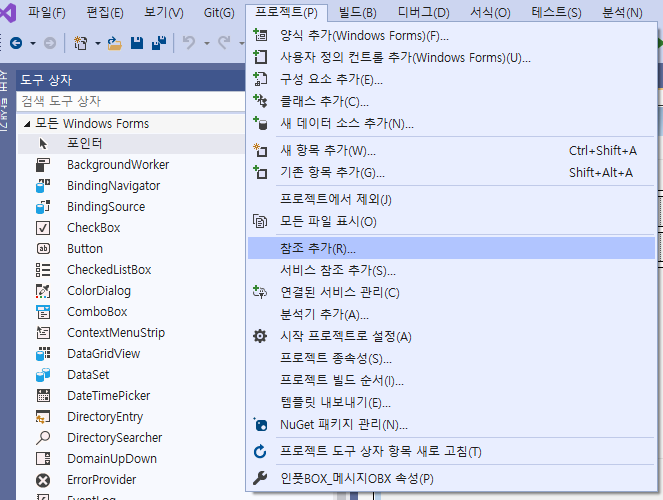Choose 분석기 추가(A) menu item
This screenshot has width=663, height=500.
451,314
